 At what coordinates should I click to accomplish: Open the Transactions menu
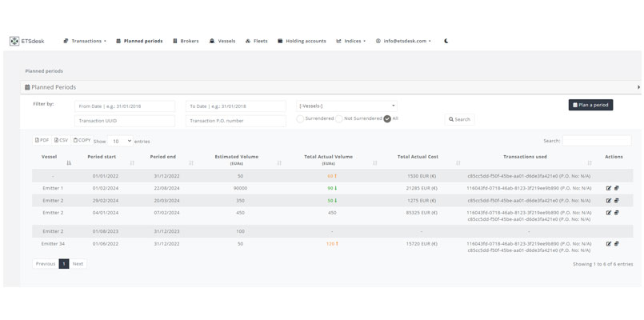[86, 41]
